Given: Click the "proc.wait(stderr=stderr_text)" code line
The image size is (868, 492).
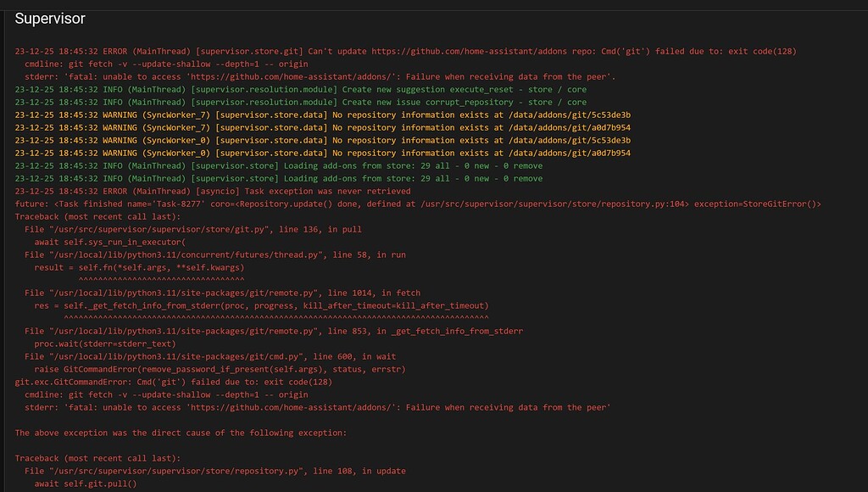Looking at the screenshot, I should click(x=105, y=344).
